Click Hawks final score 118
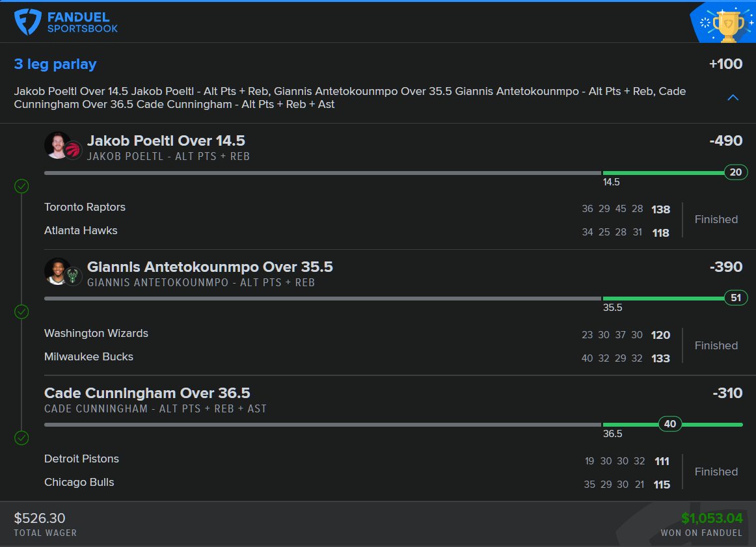756x547 pixels. coord(660,233)
